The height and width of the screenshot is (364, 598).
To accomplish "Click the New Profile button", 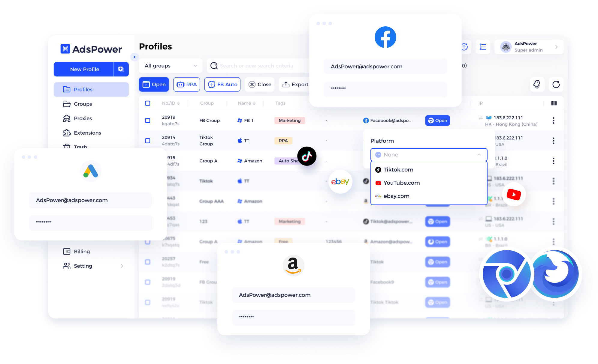I will (85, 69).
